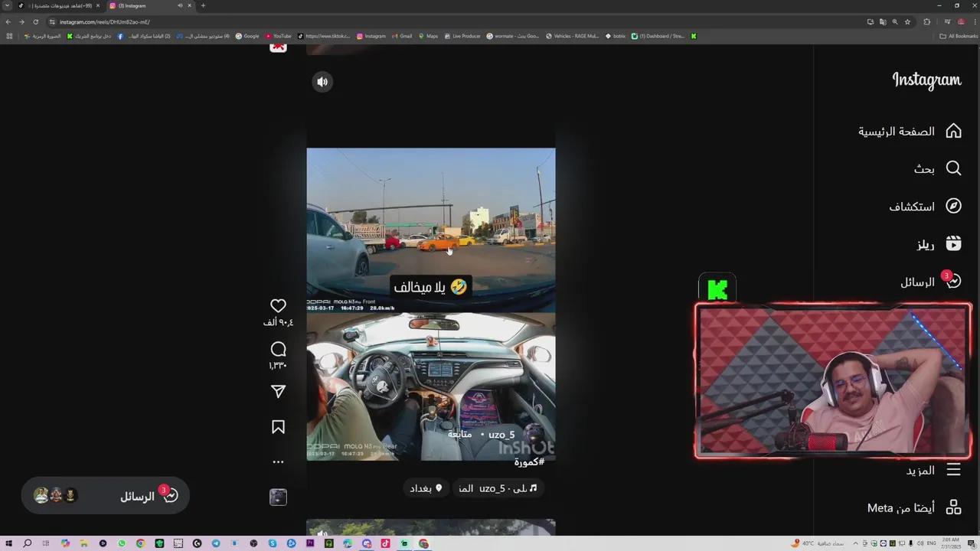Open Google bookmark
This screenshot has height=551, width=980.
pos(247,36)
